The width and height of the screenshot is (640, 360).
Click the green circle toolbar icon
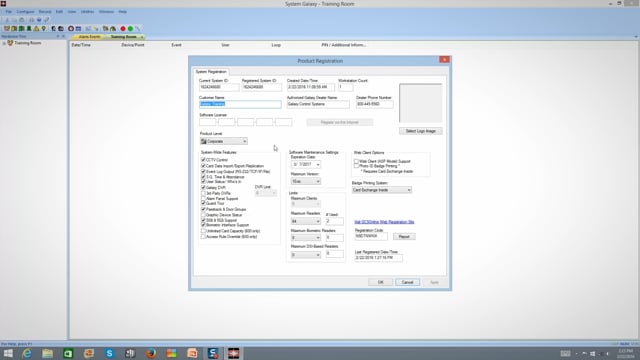point(130,29)
